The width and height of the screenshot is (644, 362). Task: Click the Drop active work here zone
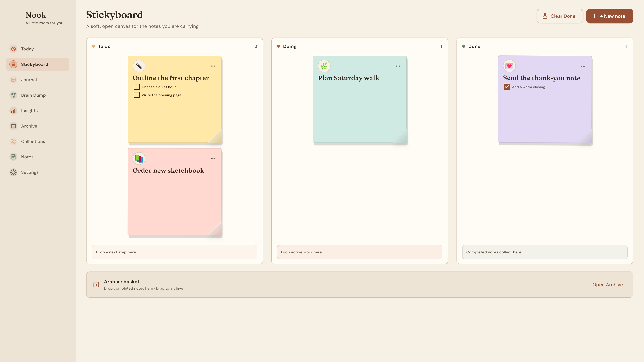point(360,252)
